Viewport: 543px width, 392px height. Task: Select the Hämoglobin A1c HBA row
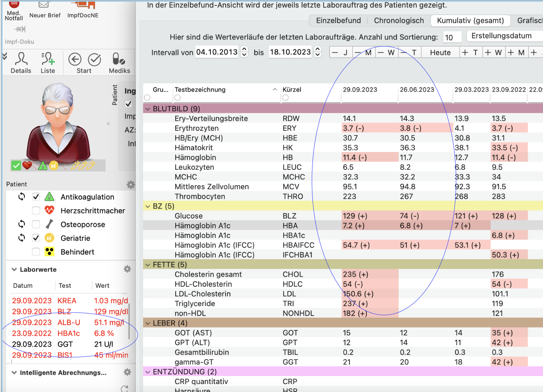pyautogui.click(x=343, y=225)
